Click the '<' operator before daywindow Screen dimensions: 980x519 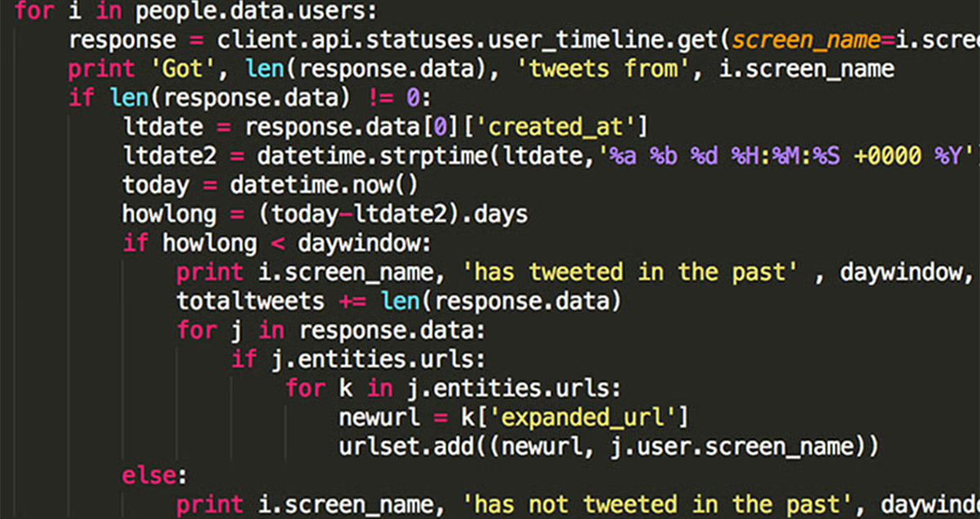pos(278,244)
